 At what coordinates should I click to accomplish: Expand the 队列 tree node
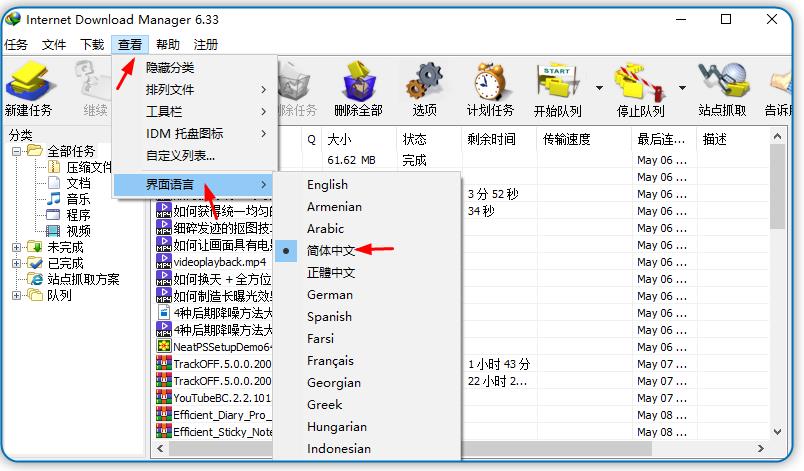click(x=16, y=295)
